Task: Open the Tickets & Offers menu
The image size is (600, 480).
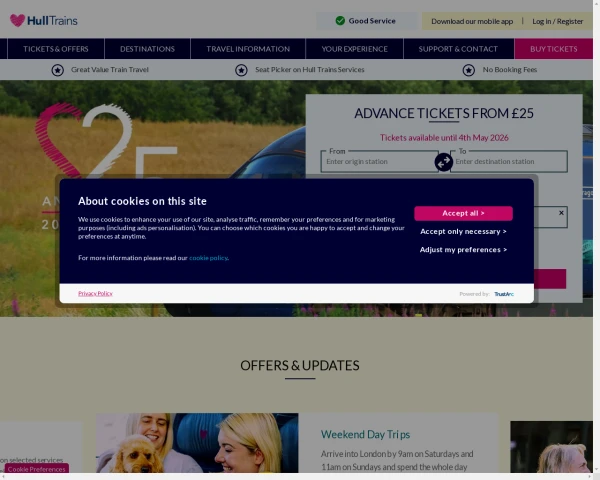Action: pyautogui.click(x=55, y=49)
